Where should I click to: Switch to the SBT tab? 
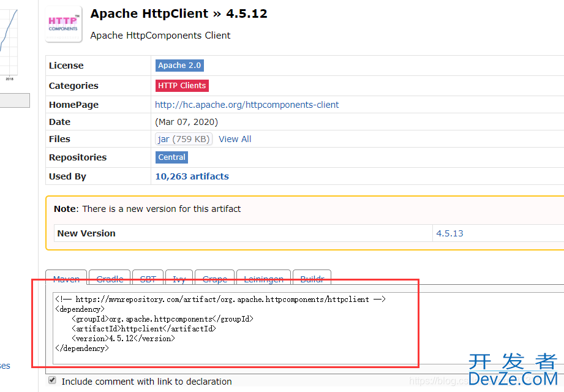(148, 277)
